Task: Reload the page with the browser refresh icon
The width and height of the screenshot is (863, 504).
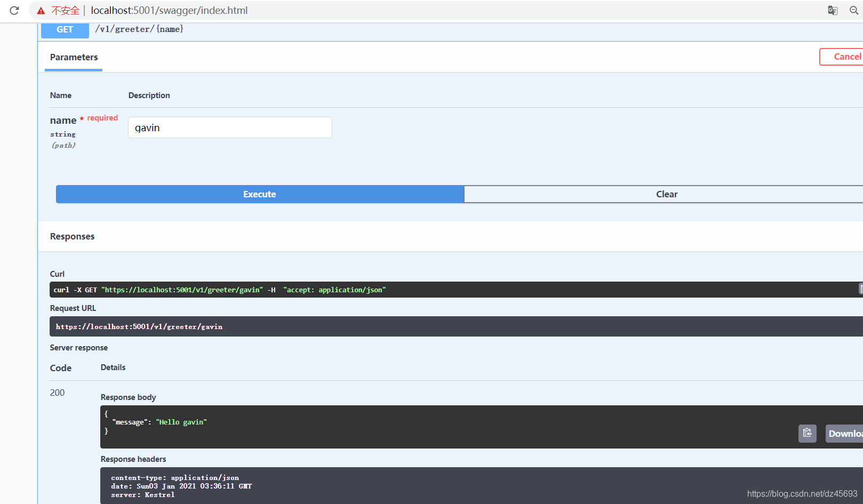Action: coord(14,10)
